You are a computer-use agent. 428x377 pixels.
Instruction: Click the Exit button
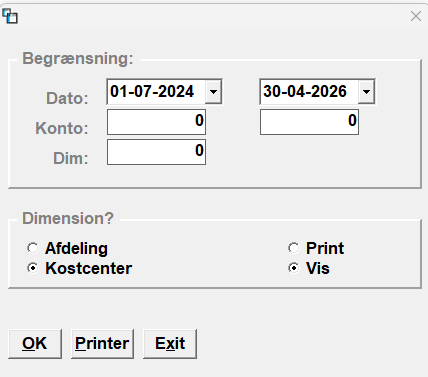pos(170,344)
